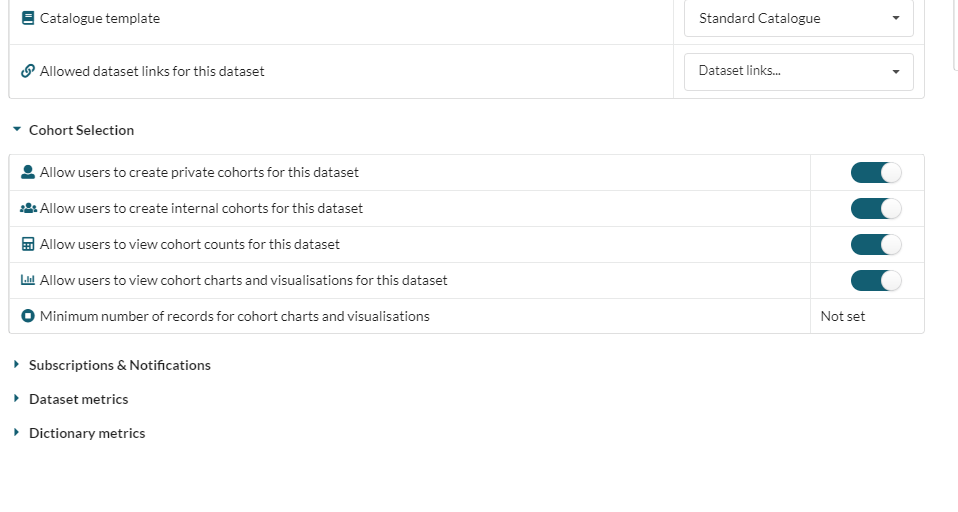Viewport: 958px width, 512px height.
Task: Expand the Dictionary metrics section
Action: 86,433
